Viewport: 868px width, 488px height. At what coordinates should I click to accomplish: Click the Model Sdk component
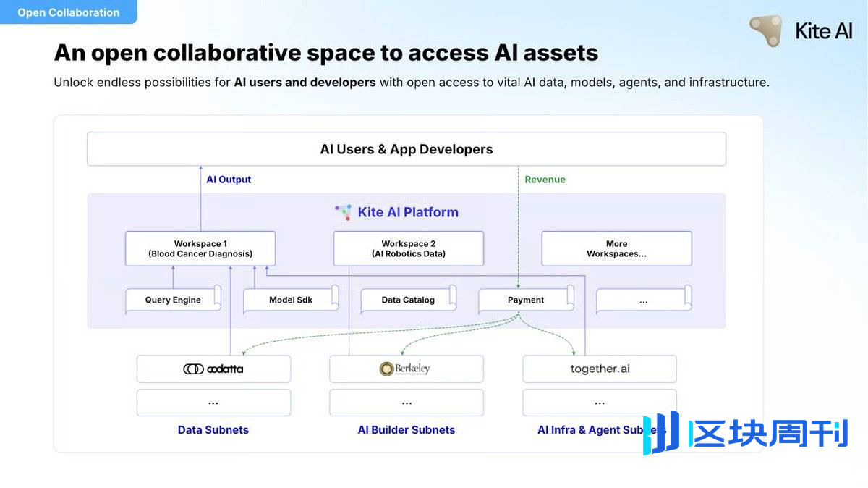pyautogui.click(x=291, y=300)
